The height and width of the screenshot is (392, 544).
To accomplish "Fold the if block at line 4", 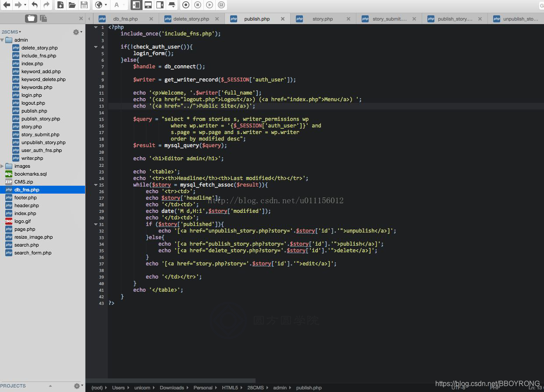I will click(96, 47).
